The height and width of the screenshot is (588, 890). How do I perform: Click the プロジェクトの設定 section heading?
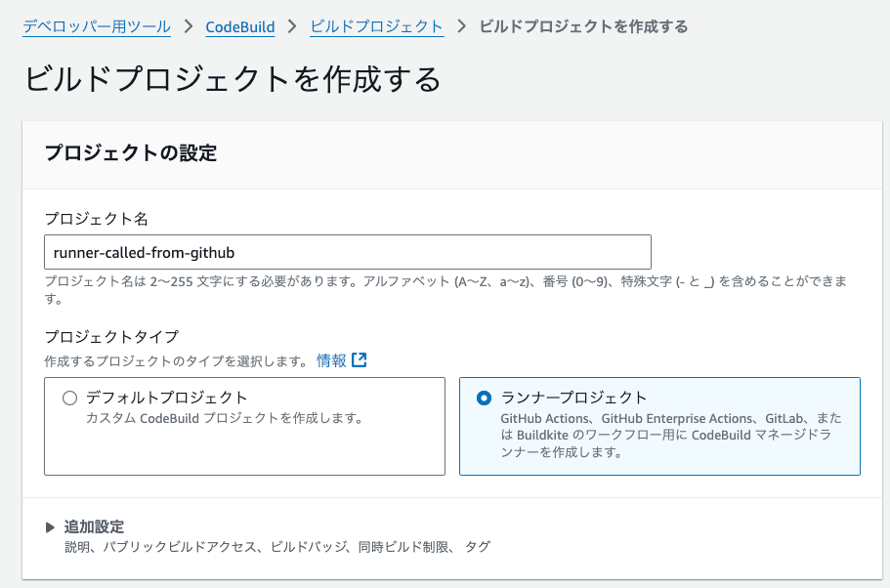point(131,153)
